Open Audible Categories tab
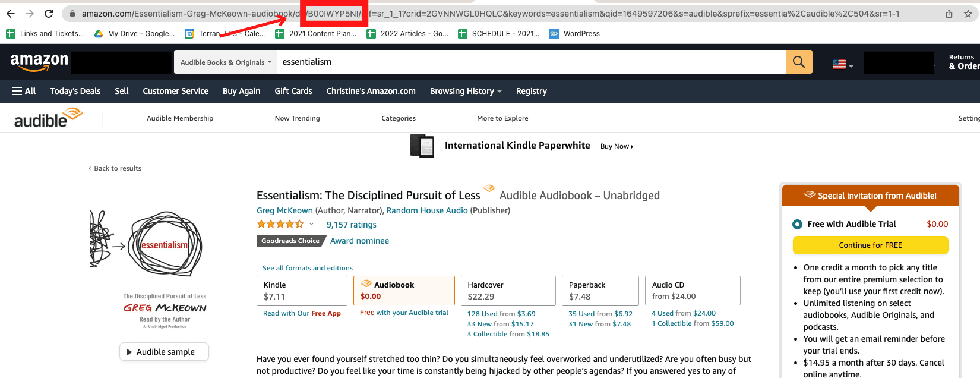The width and height of the screenshot is (980, 378). (x=399, y=118)
